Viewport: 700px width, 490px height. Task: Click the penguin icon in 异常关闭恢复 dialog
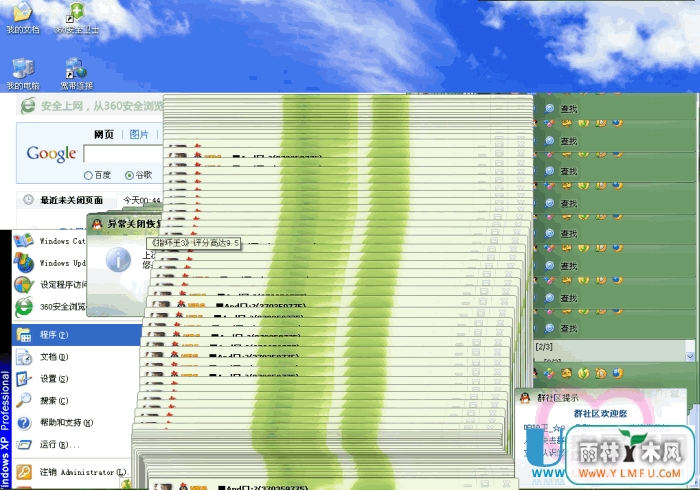[x=97, y=224]
